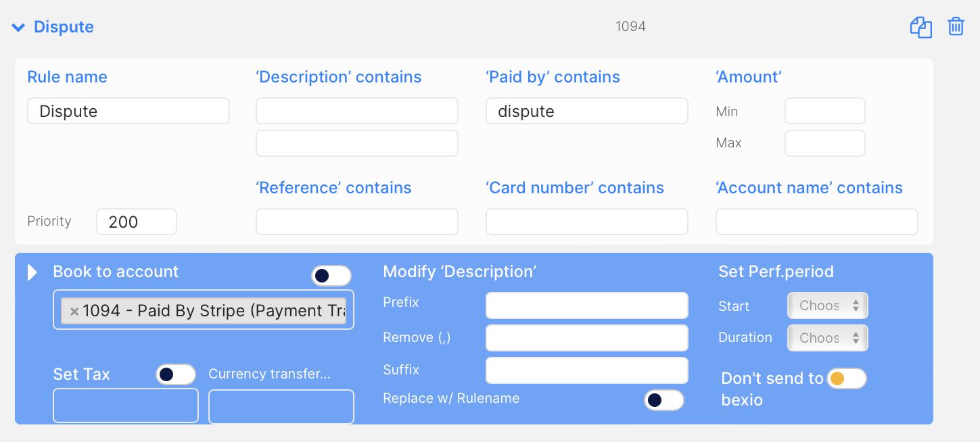
Task: Click the first 'Description' contains field
Action: click(357, 111)
